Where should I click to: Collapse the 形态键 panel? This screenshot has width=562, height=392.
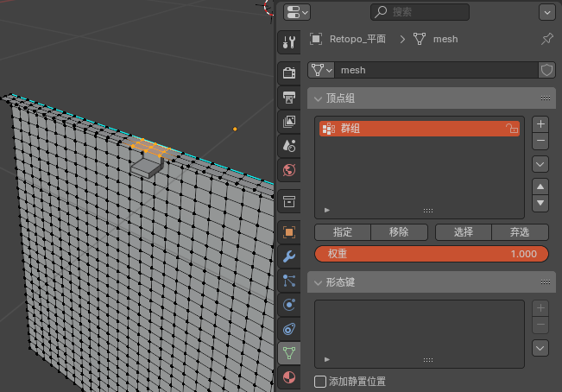click(319, 282)
